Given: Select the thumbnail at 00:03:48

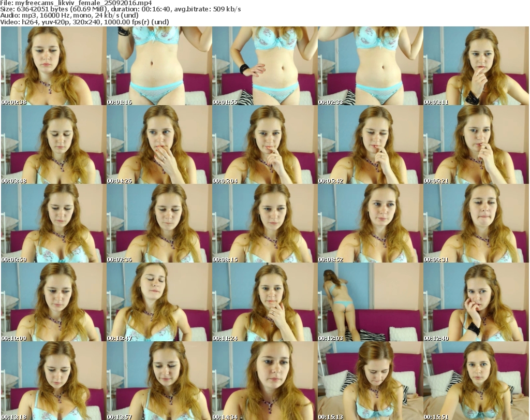Looking at the screenshot, I should click(x=54, y=144).
